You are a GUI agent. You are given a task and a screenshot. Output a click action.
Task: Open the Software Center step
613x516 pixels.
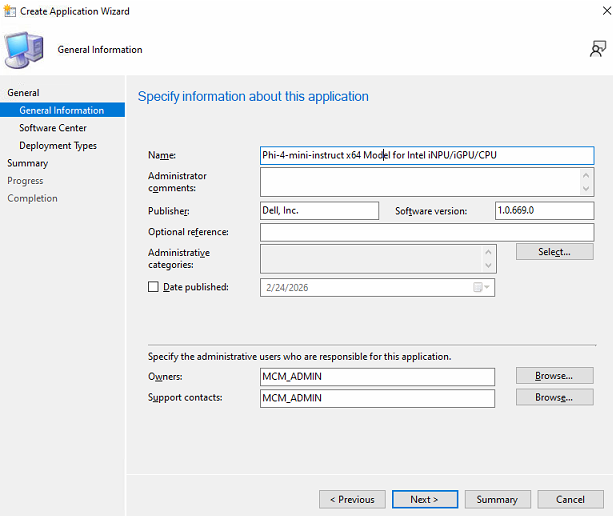[x=53, y=128]
